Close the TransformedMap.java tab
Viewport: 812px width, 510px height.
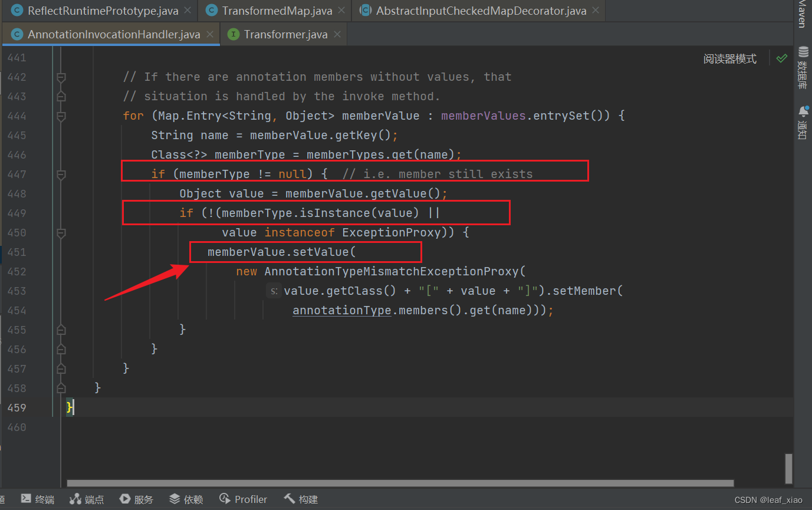click(342, 11)
